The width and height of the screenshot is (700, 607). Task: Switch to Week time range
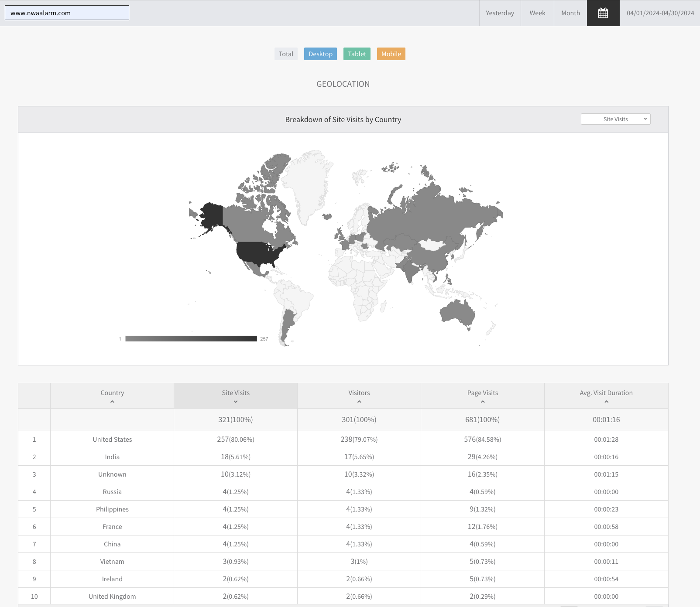pyautogui.click(x=537, y=13)
